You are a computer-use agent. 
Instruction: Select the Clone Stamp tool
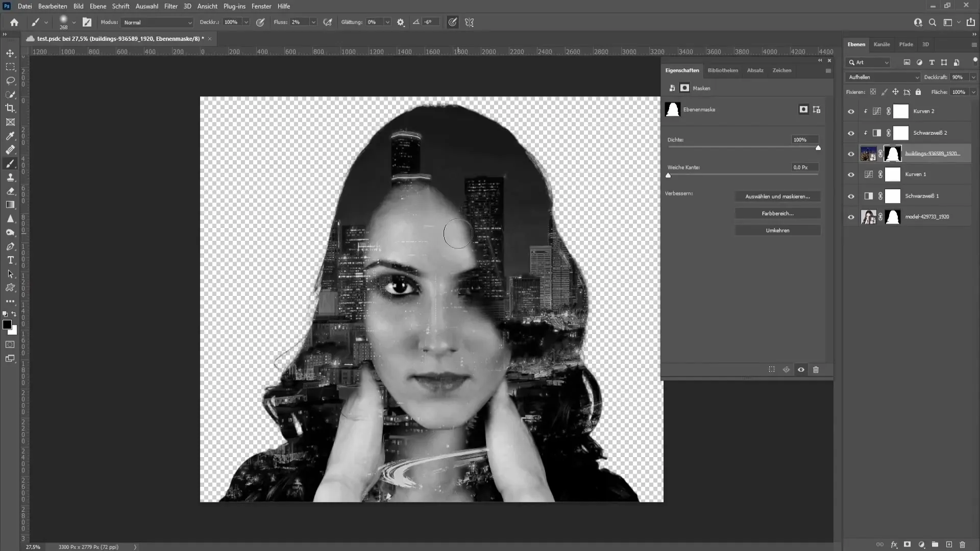click(10, 177)
